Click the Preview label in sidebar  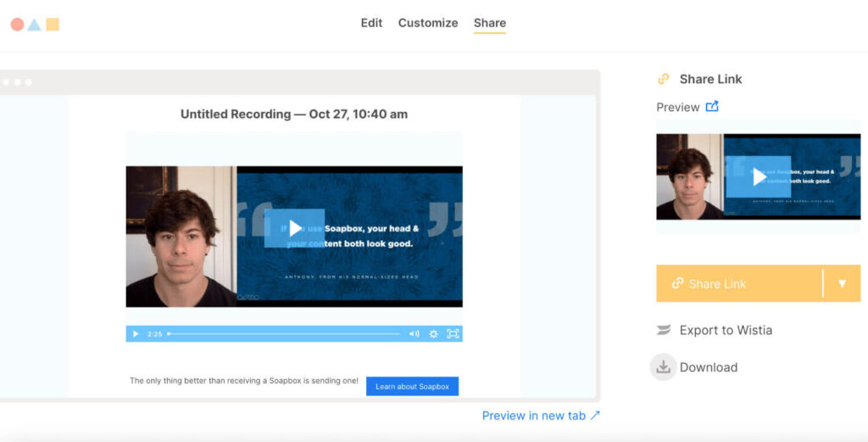pyautogui.click(x=678, y=107)
